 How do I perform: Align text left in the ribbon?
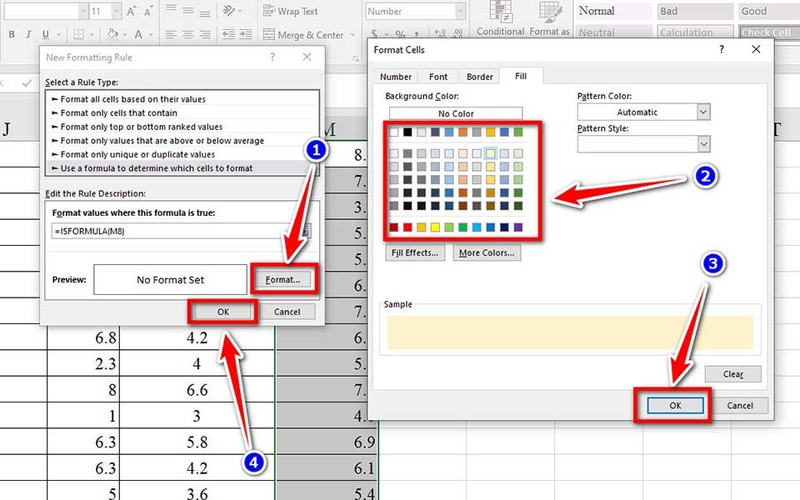[x=171, y=34]
